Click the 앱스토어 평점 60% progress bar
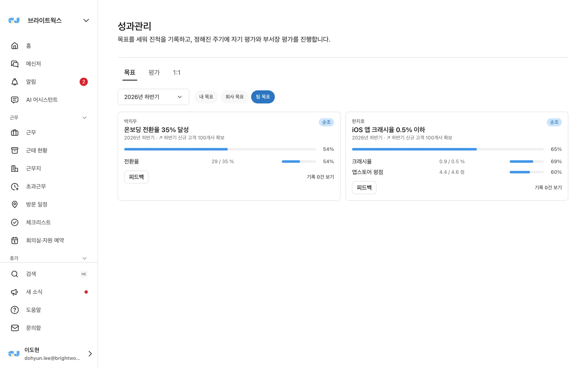588x368 pixels. [x=527, y=172]
